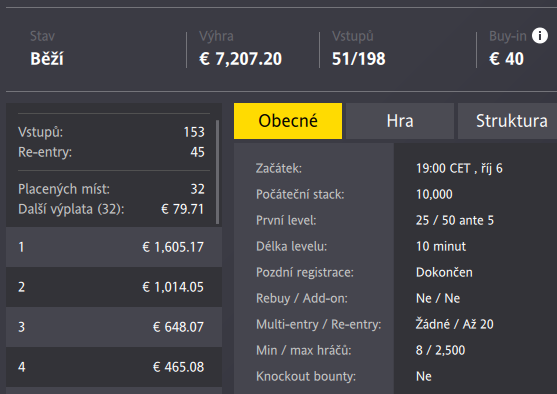This screenshot has height=394, width=557.
Task: Select first place payout row € 1,605.17
Action: tap(114, 247)
